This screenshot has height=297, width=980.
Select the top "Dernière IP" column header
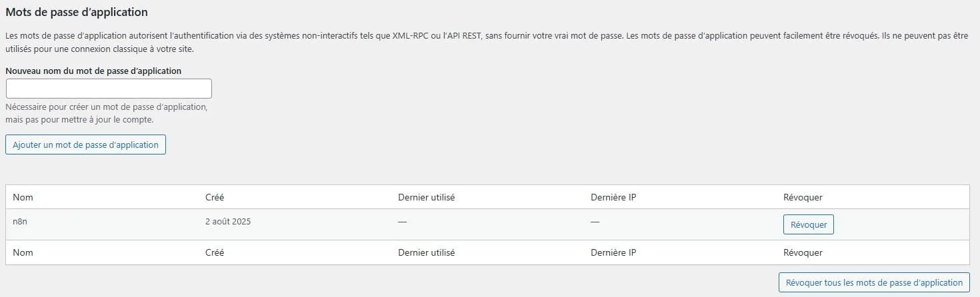click(x=613, y=198)
